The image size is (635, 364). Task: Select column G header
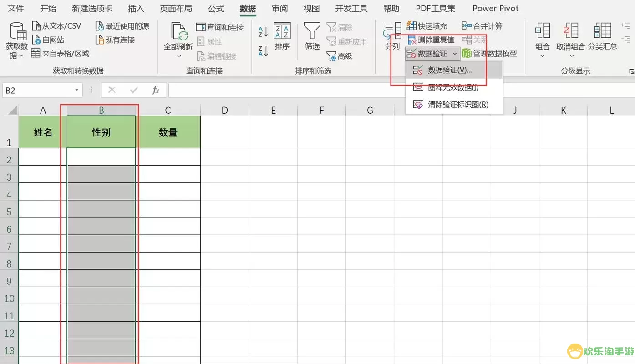tap(370, 110)
